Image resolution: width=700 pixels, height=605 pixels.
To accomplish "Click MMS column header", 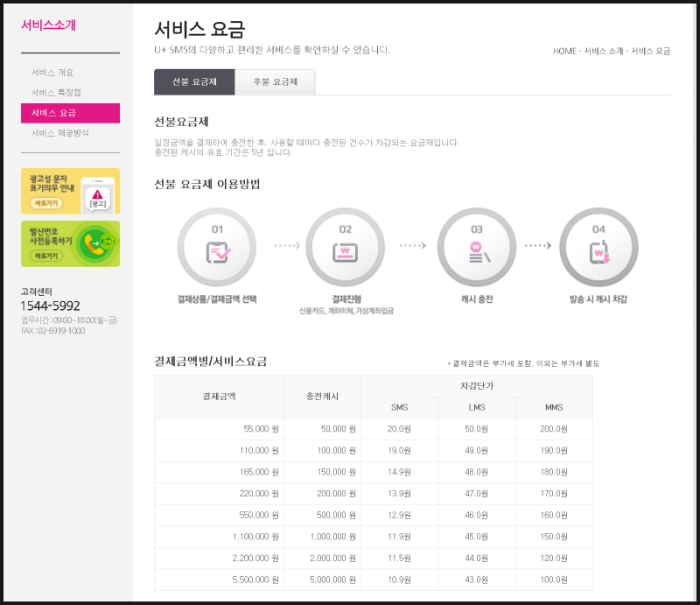I will [x=554, y=407].
